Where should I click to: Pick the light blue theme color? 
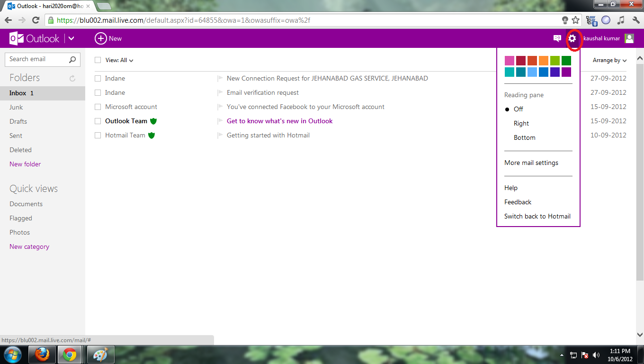coord(532,72)
